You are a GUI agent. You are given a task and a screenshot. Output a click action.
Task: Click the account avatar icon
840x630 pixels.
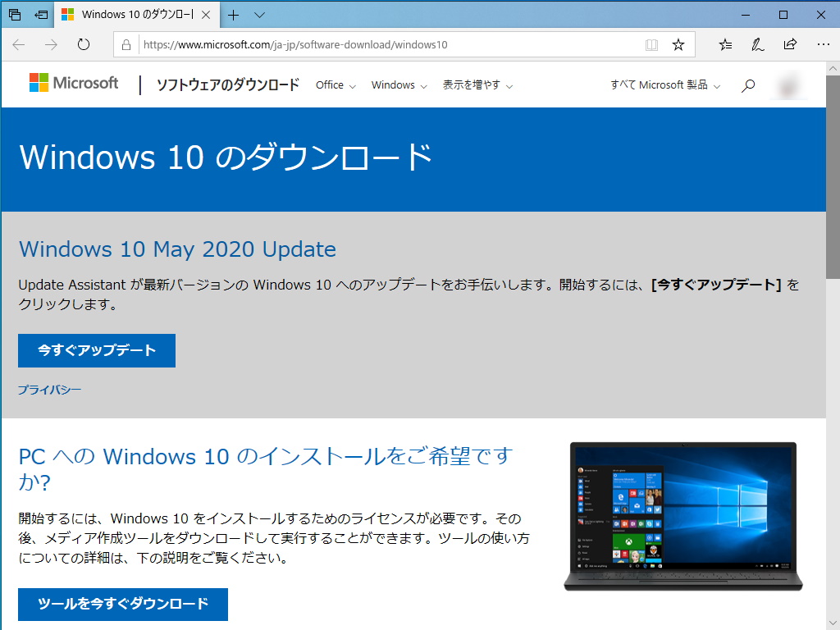(x=788, y=84)
